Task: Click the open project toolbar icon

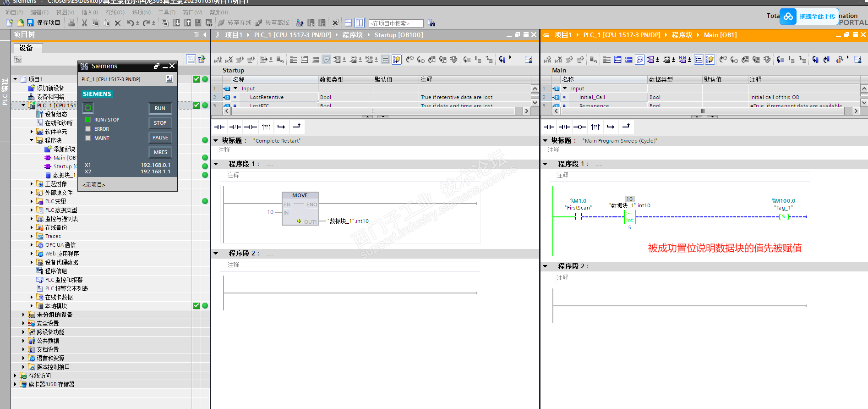Action: point(20,23)
